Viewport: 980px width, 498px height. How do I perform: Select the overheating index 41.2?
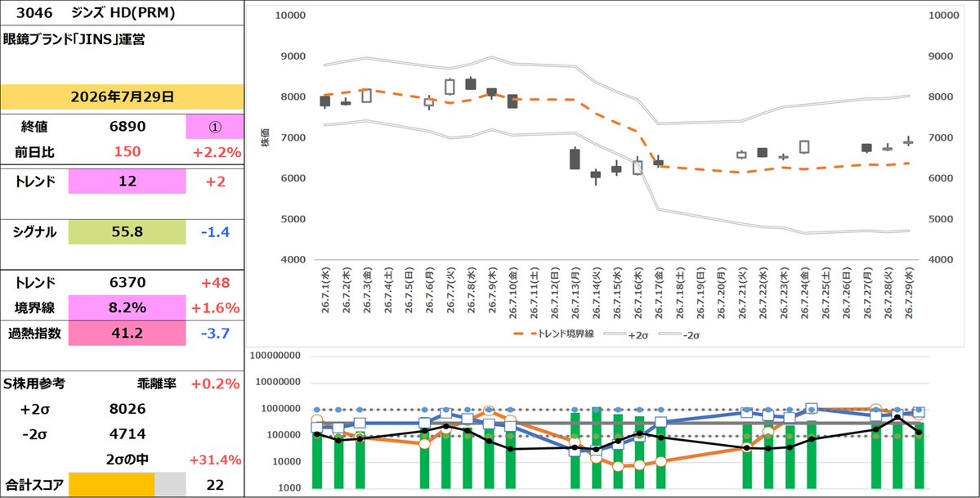(x=127, y=333)
